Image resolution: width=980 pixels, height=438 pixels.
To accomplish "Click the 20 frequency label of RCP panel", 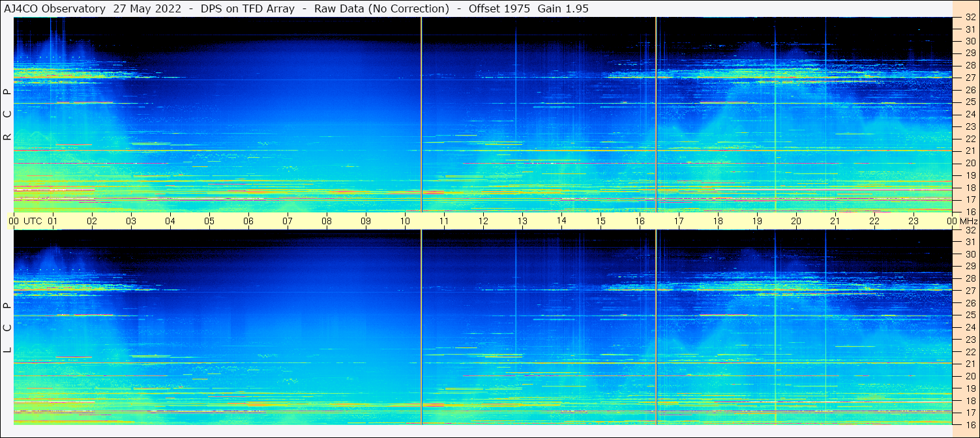I will [970, 163].
